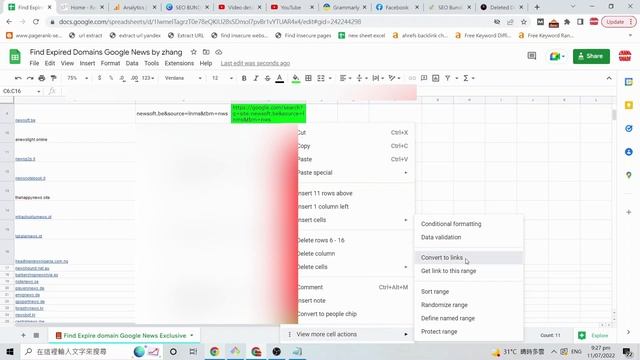
Task: Click Insert chart toolbar icon
Action: pyautogui.click(x=436, y=78)
